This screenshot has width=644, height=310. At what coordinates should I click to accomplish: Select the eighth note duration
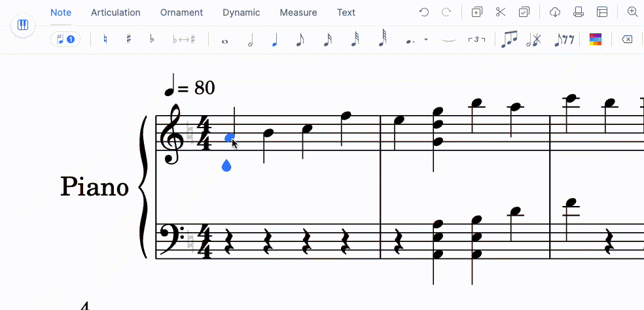(300, 39)
